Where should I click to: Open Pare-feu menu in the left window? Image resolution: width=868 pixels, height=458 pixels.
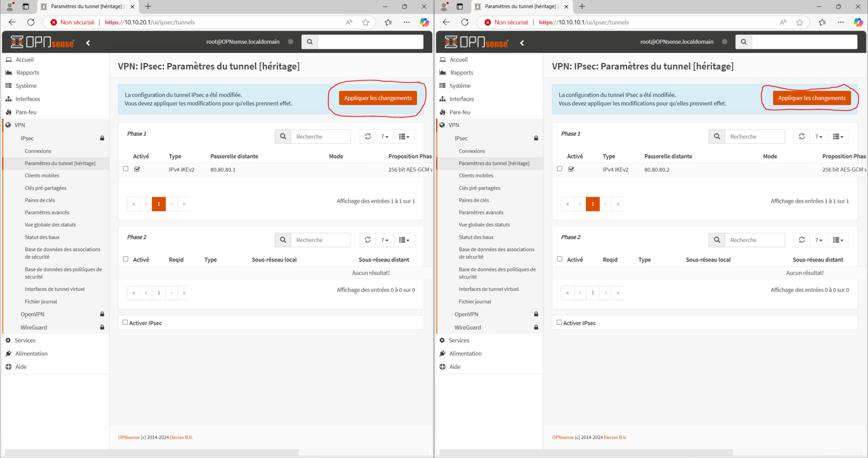pos(26,112)
